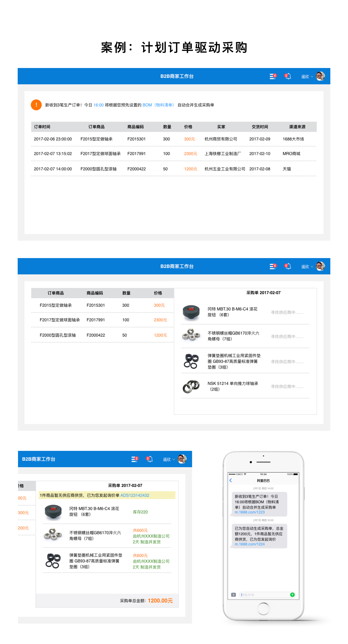Viewport: 348px width, 644px height.
Task: Open task list icon in bottom workbench header
Action: pos(135,459)
